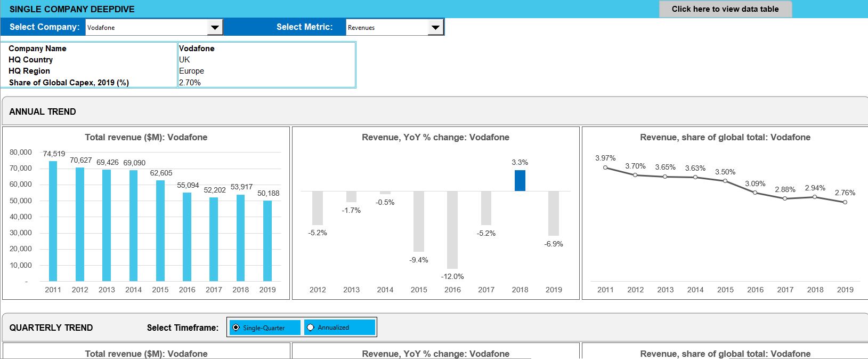The height and width of the screenshot is (359, 868).
Task: Click the 2019 revenue bar labeled 50,188
Action: pyautogui.click(x=267, y=241)
